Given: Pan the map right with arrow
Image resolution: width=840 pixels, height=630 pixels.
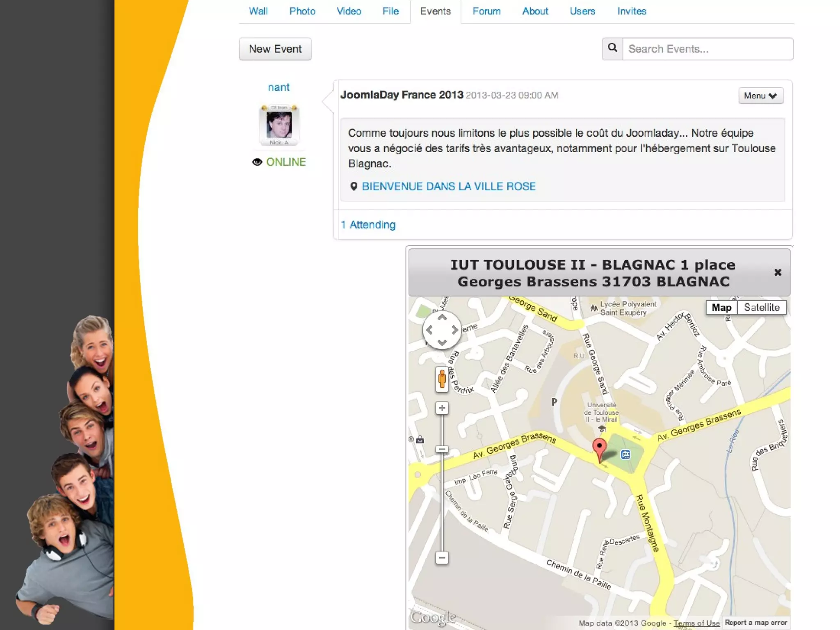Looking at the screenshot, I should click(455, 330).
